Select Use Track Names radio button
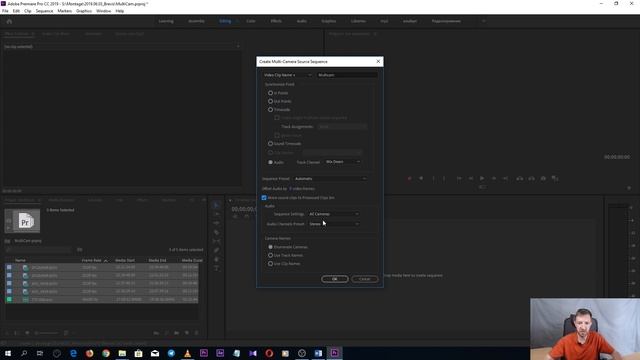 coord(270,255)
